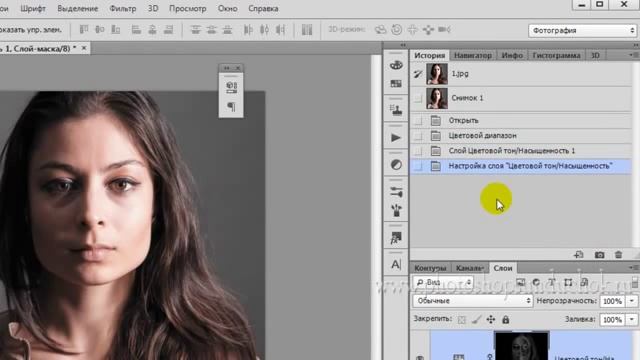The width and height of the screenshot is (640, 360).
Task: Open the Swatches panel icon
Action: [x=396, y=84]
